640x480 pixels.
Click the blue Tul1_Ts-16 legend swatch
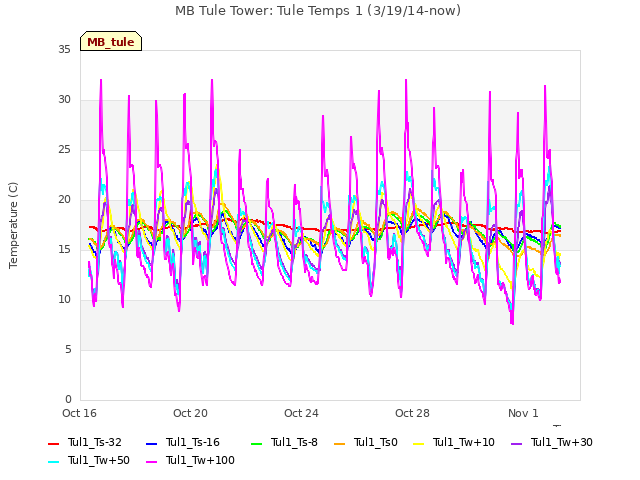point(151,444)
